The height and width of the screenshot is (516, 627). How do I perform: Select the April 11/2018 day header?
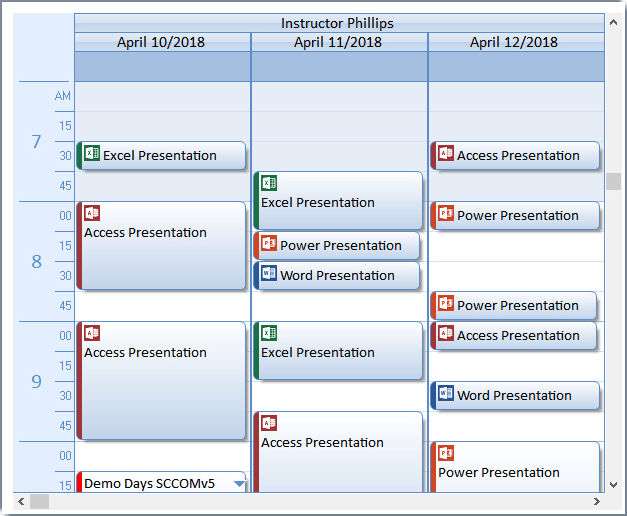tap(339, 42)
